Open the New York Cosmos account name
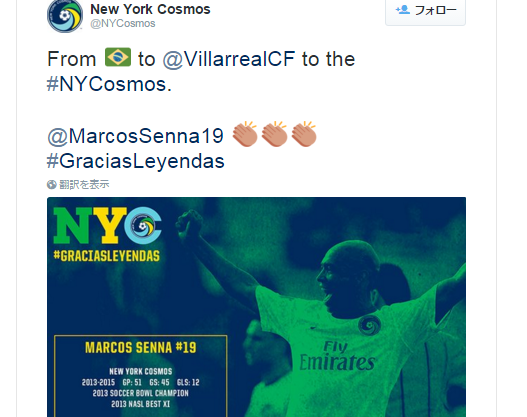The image size is (527, 417). (150, 9)
